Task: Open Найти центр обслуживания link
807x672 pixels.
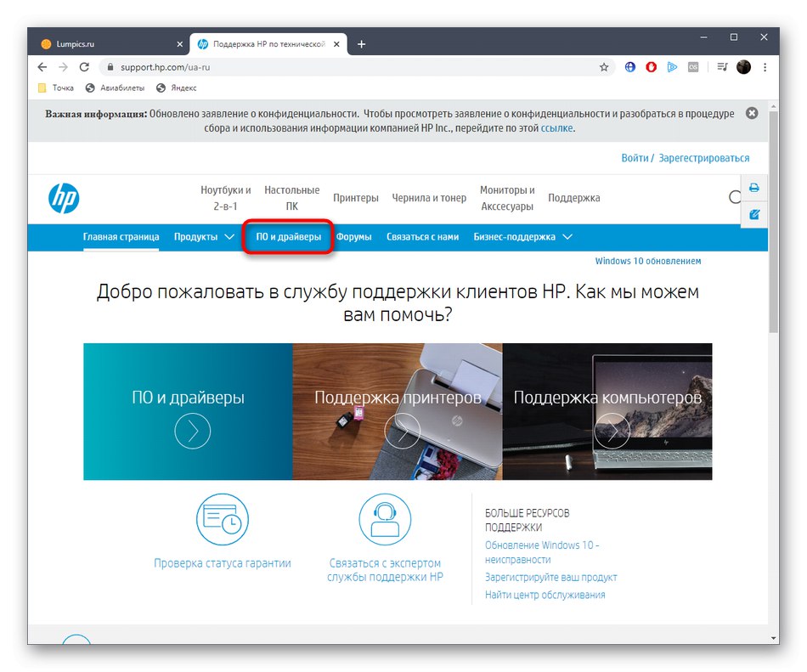Action: pyautogui.click(x=545, y=595)
